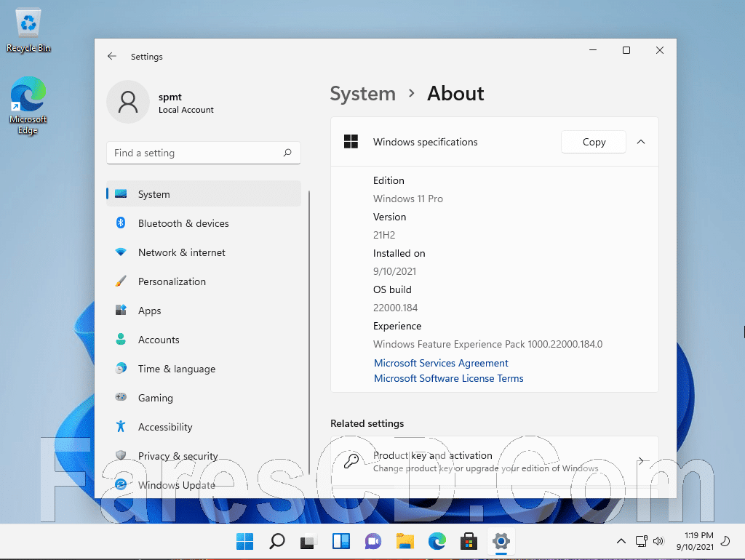
Task: Open File Explorer from the taskbar
Action: [405, 541]
